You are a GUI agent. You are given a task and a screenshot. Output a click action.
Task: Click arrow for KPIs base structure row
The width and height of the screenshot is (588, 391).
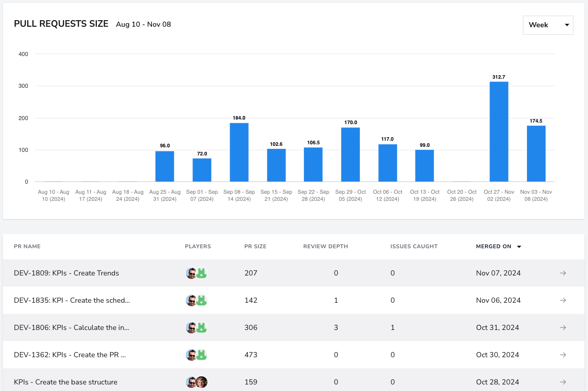tap(563, 382)
